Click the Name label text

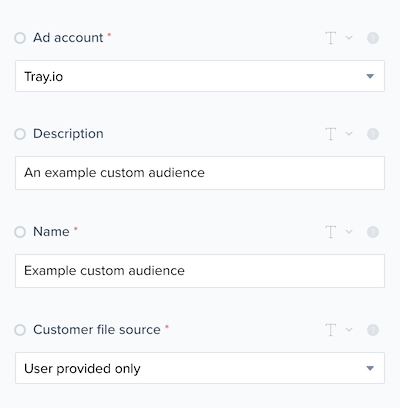[51, 232]
